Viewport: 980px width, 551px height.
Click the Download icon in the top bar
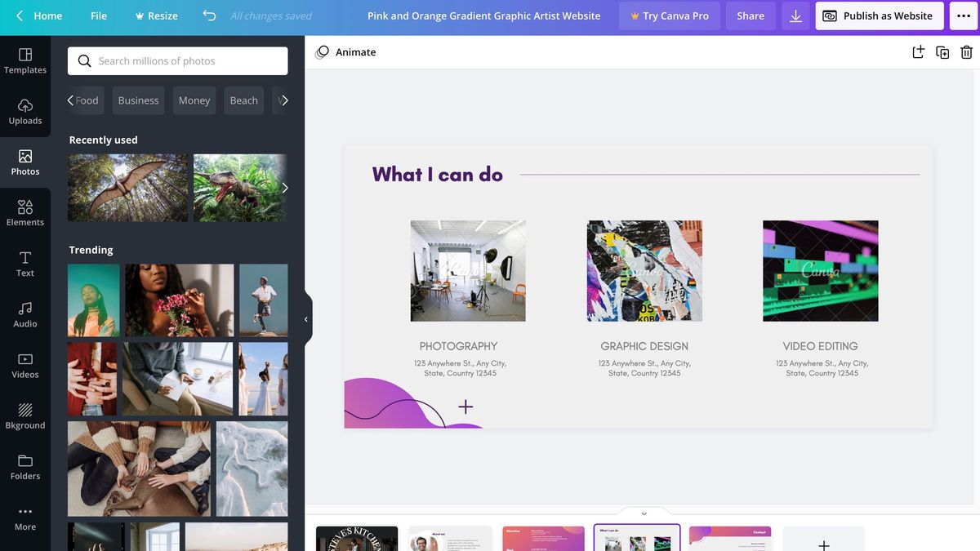[795, 16]
